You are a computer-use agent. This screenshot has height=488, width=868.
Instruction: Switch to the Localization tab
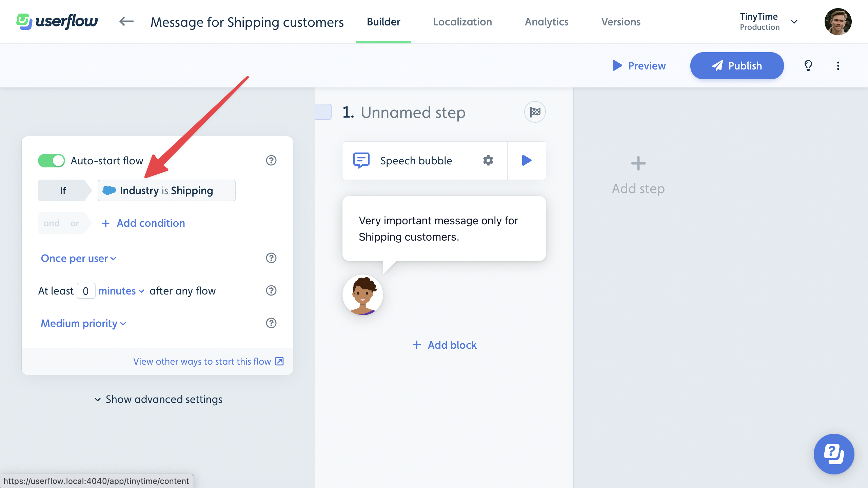[462, 21]
